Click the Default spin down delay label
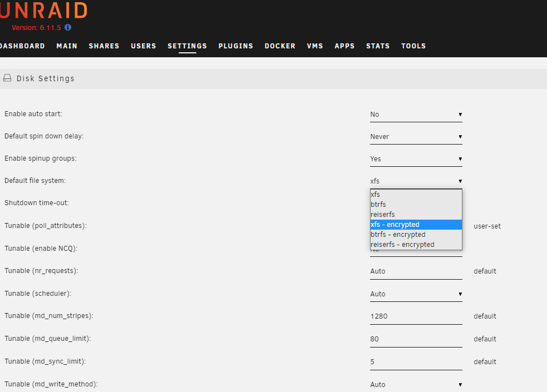Screen dimensions: 547x392 (44, 136)
